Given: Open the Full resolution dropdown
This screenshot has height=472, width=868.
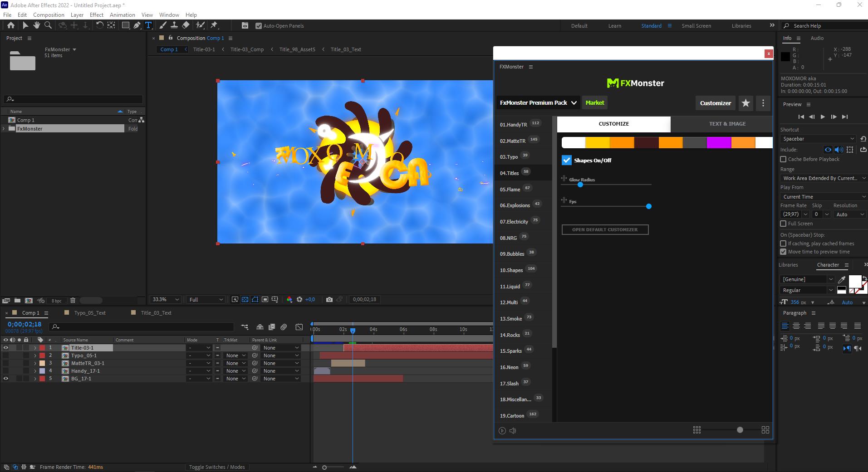Looking at the screenshot, I should pos(206,299).
